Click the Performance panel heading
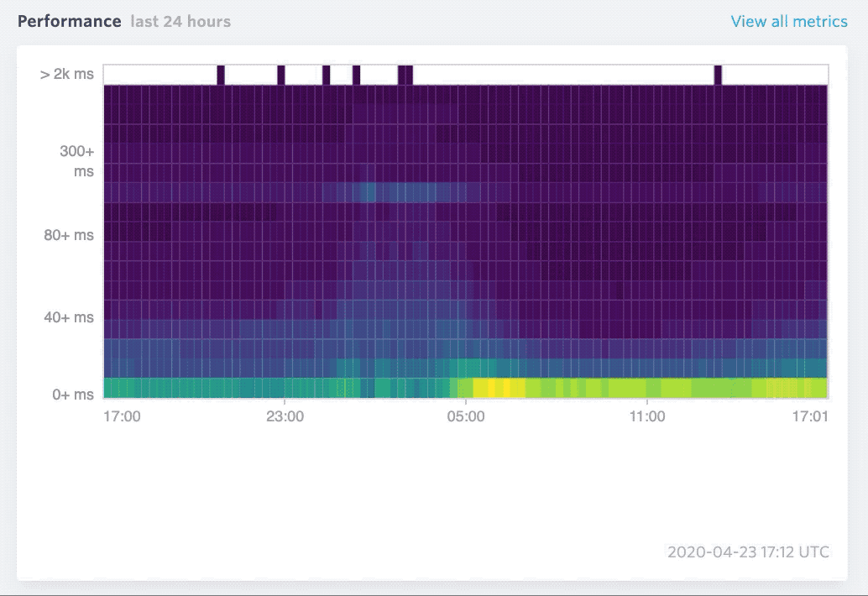This screenshot has width=868, height=596. tap(70, 22)
